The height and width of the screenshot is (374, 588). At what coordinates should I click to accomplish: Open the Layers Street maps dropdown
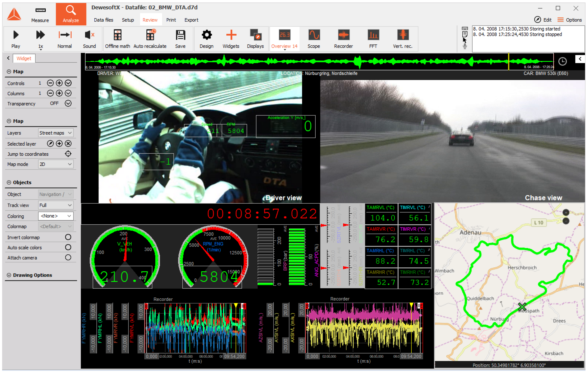point(56,133)
